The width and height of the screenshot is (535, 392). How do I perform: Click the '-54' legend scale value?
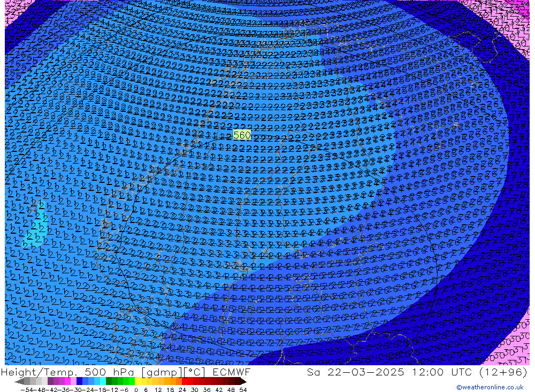pyautogui.click(x=27, y=390)
